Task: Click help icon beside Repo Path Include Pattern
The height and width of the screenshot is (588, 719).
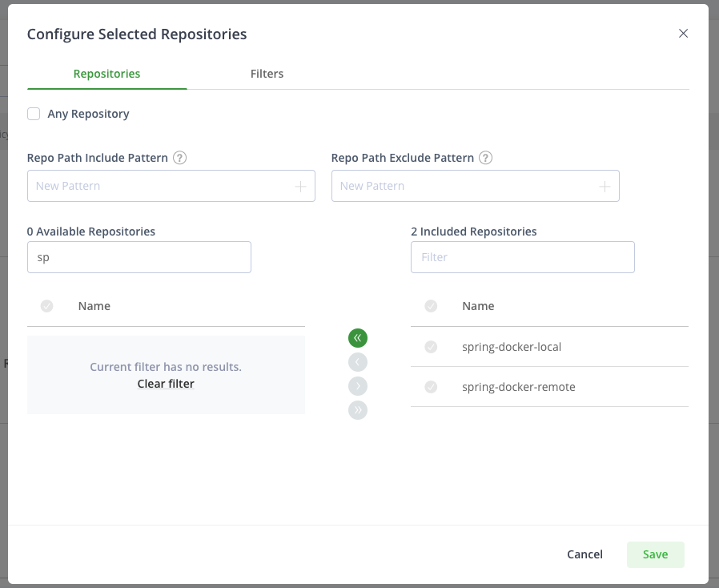Action: [180, 158]
